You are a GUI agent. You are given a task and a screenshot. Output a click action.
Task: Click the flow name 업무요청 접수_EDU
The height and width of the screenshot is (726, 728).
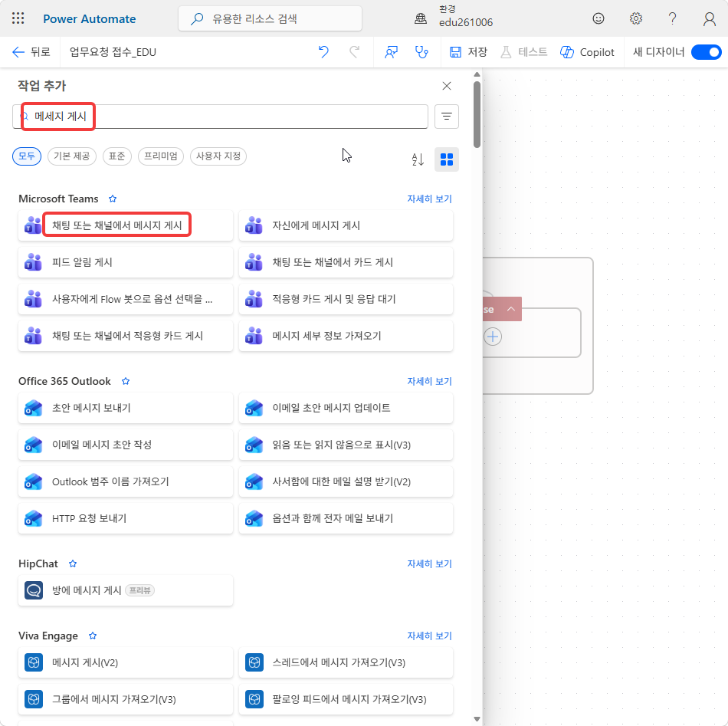tap(113, 52)
